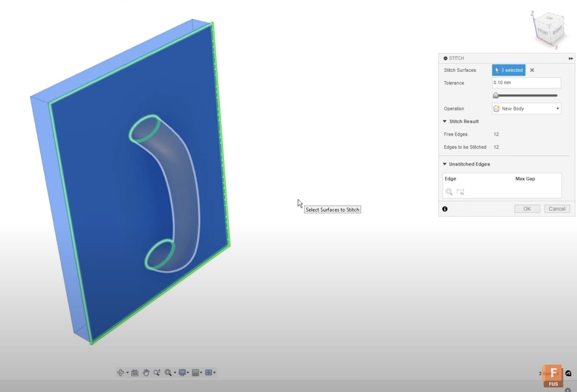Click the Viewports icon
Screen dimensions: 577x392
[209, 372]
